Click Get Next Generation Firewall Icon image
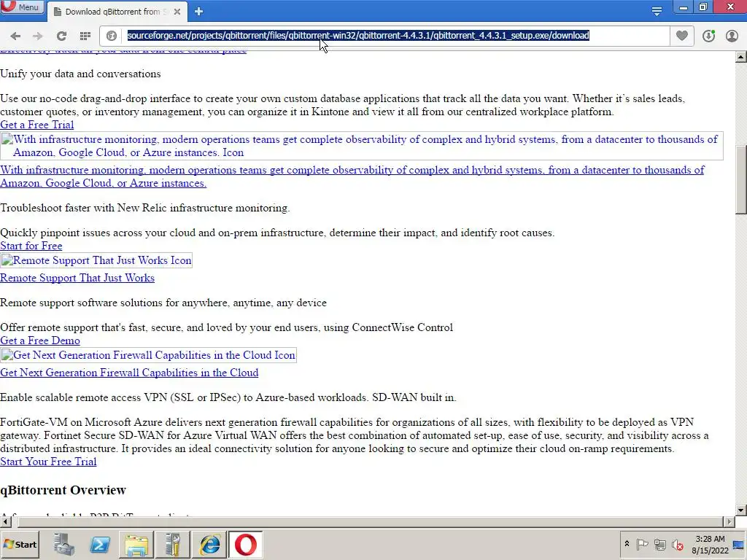747x560 pixels. [148, 355]
